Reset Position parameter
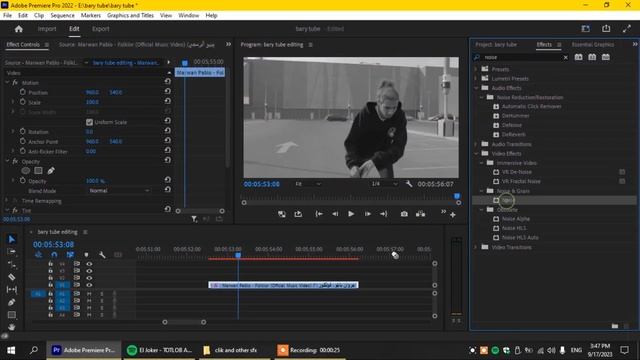This screenshot has height=360, width=640. (167, 91)
